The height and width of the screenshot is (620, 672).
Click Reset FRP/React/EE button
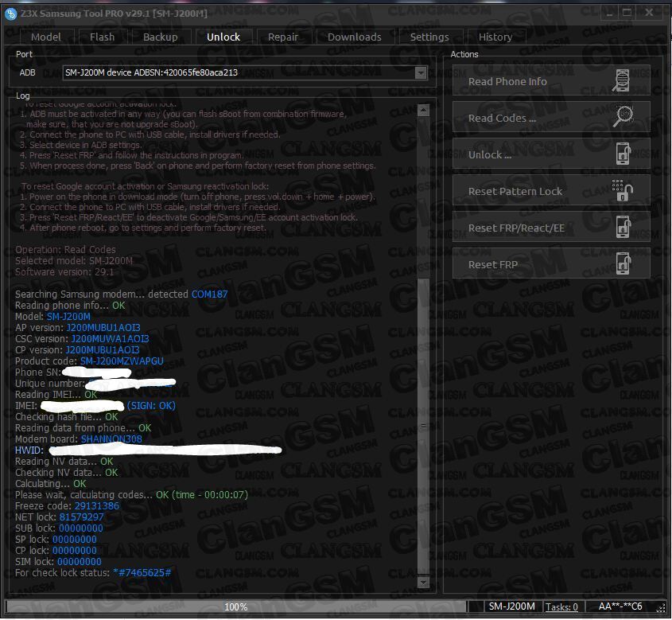[551, 227]
